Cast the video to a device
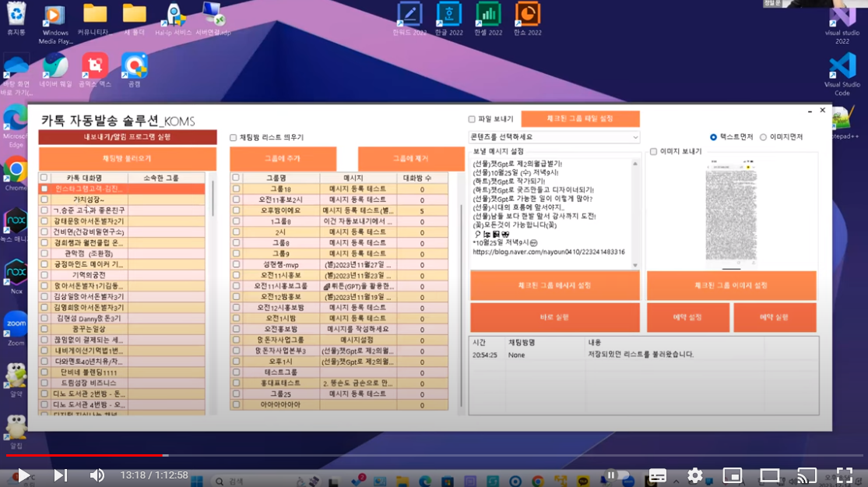The width and height of the screenshot is (868, 487). (807, 475)
